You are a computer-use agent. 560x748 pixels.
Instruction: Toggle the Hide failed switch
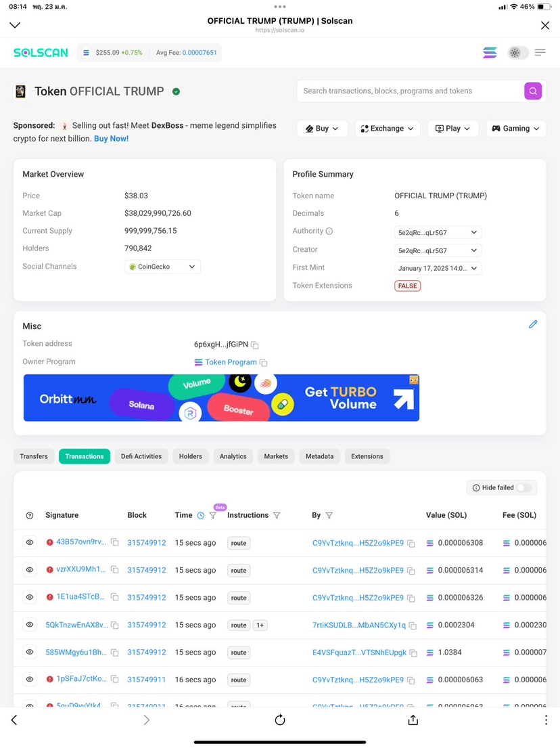tap(523, 487)
